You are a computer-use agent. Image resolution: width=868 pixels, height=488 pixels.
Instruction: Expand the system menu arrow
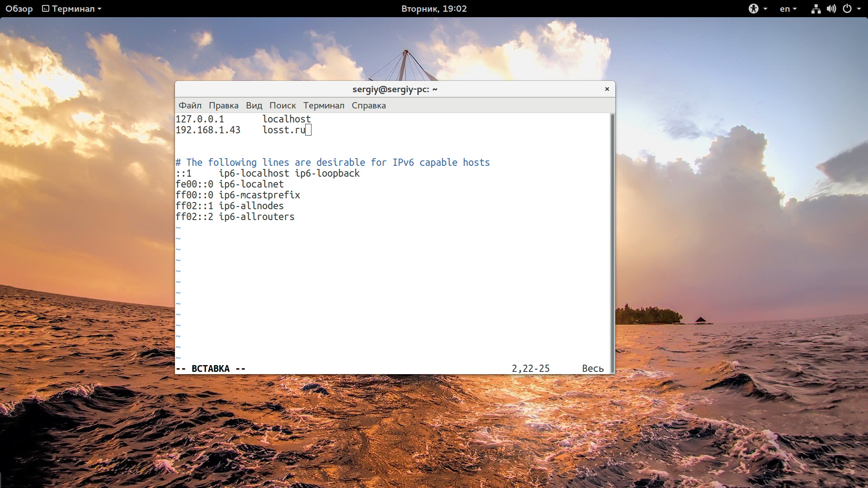[859, 9]
